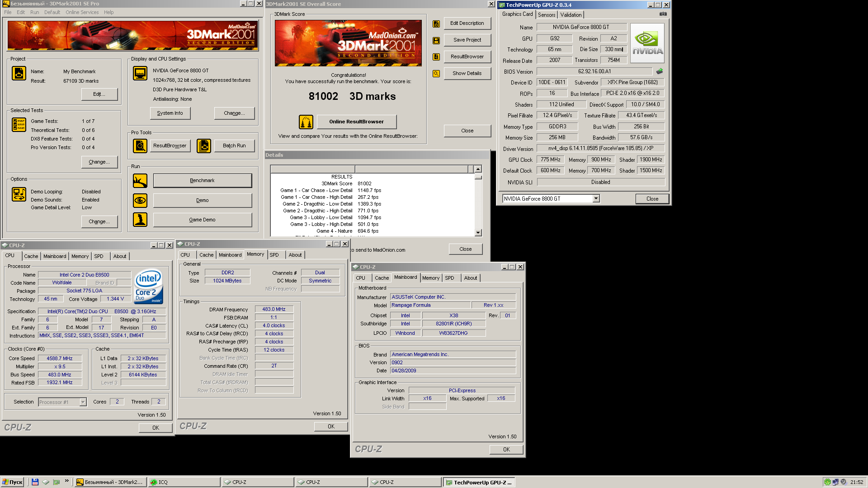Click the floppy icon in taskbar quick launch
868x488 pixels.
[35, 482]
